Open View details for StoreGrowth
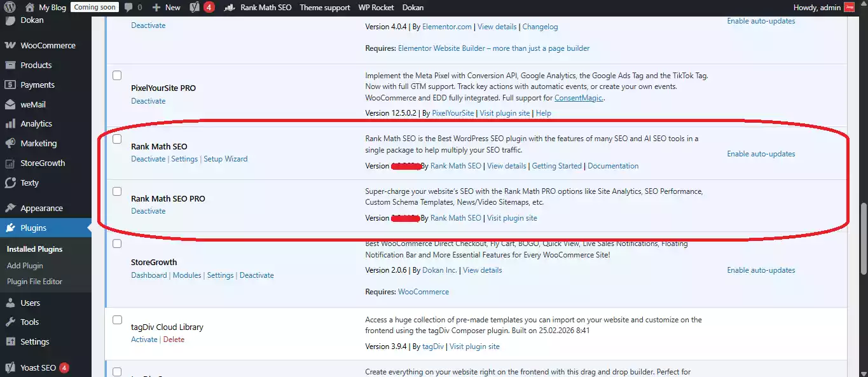Image resolution: width=868 pixels, height=377 pixels. pyautogui.click(x=482, y=270)
